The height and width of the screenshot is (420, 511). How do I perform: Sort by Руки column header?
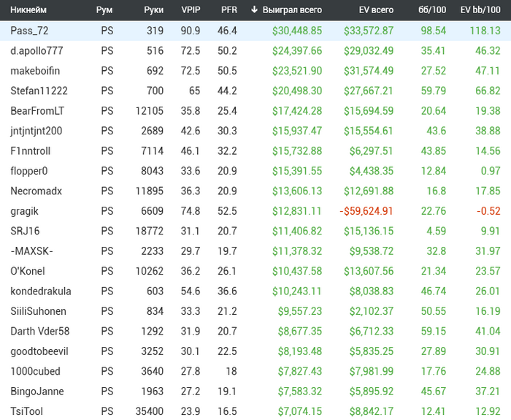[153, 9]
